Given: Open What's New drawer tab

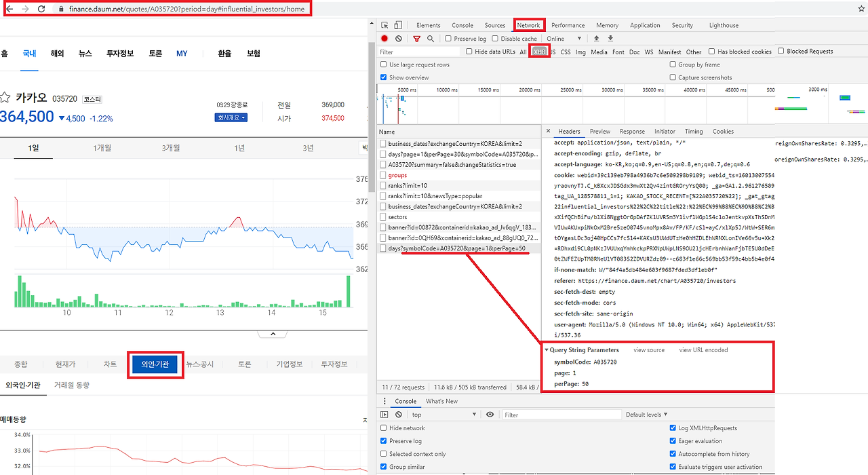Looking at the screenshot, I should [441, 401].
